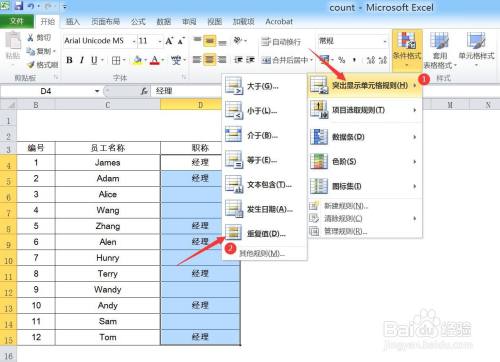Toggle Wrap Text button
500x362 pixels.
point(281,42)
